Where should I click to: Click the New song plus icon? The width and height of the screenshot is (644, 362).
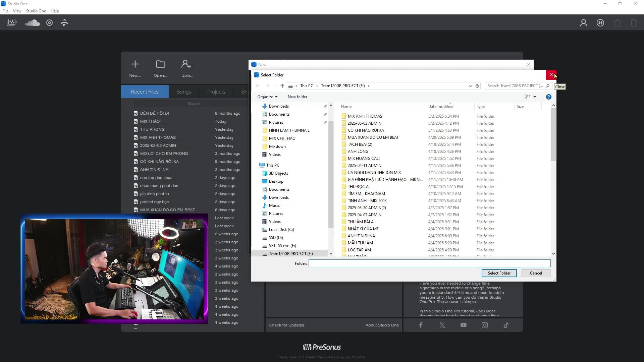click(x=135, y=64)
